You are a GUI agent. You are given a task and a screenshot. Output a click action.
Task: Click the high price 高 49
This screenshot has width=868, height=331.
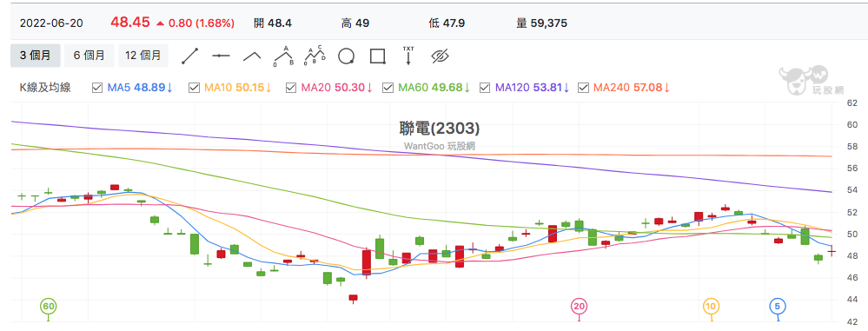pyautogui.click(x=355, y=23)
